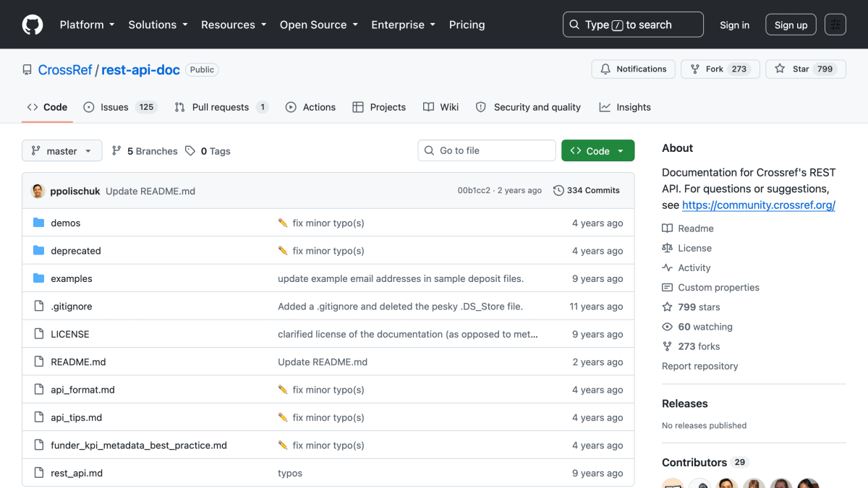868x488 pixels.
Task: Click file icon beside LICENSE
Action: [39, 334]
